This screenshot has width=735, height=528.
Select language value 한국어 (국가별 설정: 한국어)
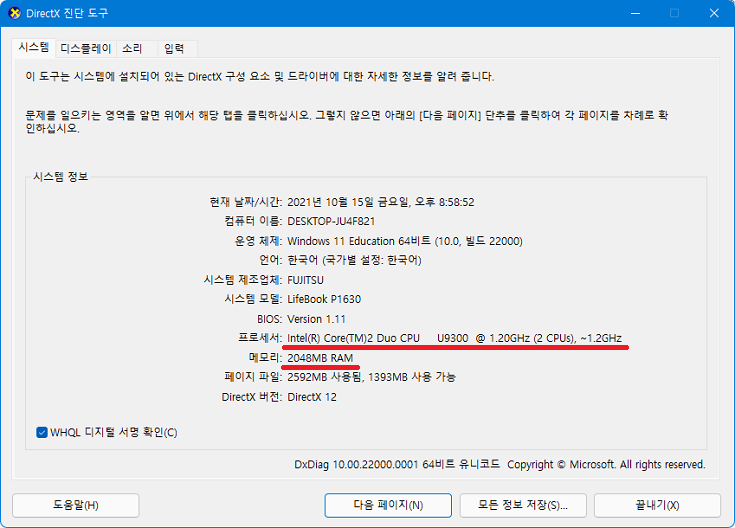tap(354, 260)
